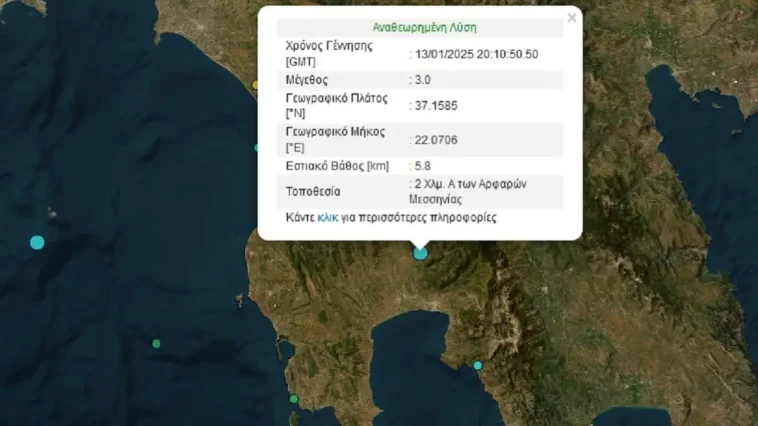Screen dimensions: 758x426
Task: Select the green earthquake marker in the open sea
Action: click(156, 343)
